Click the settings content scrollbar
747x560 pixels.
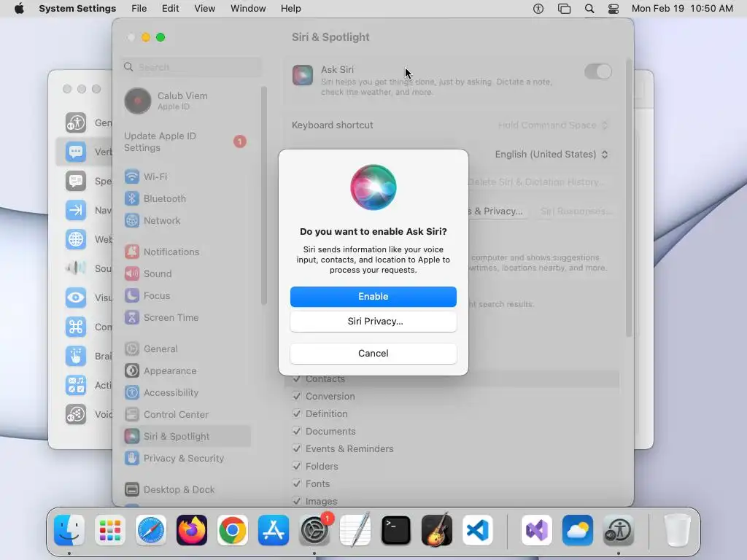(x=628, y=198)
